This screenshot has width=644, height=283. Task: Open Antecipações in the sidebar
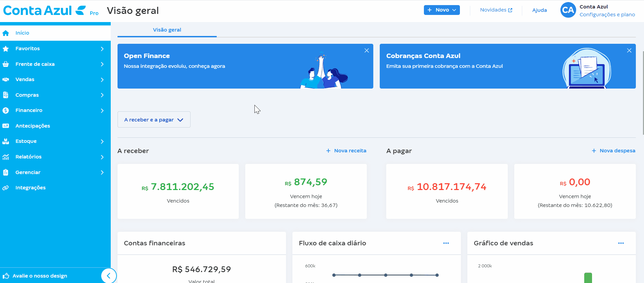[55, 126]
